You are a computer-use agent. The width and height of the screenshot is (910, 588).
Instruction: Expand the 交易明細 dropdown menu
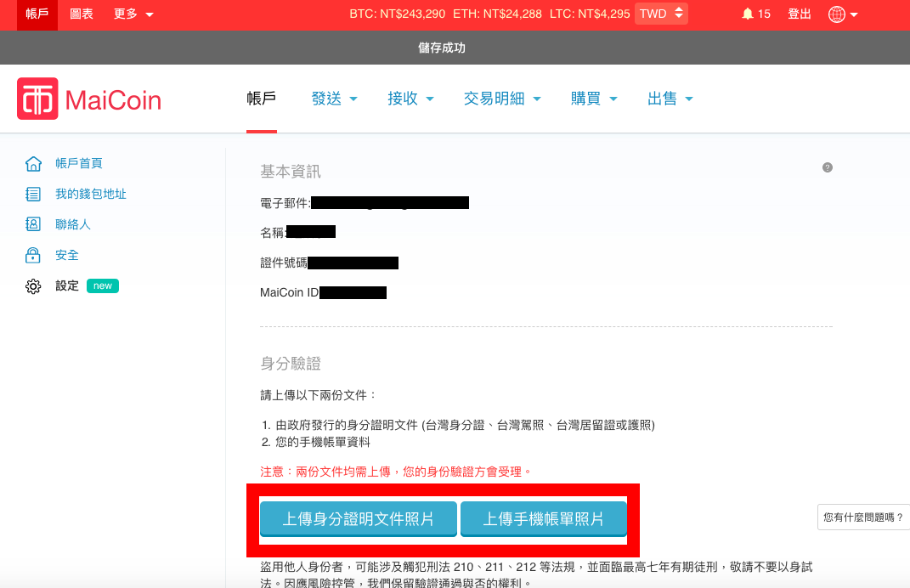502,99
